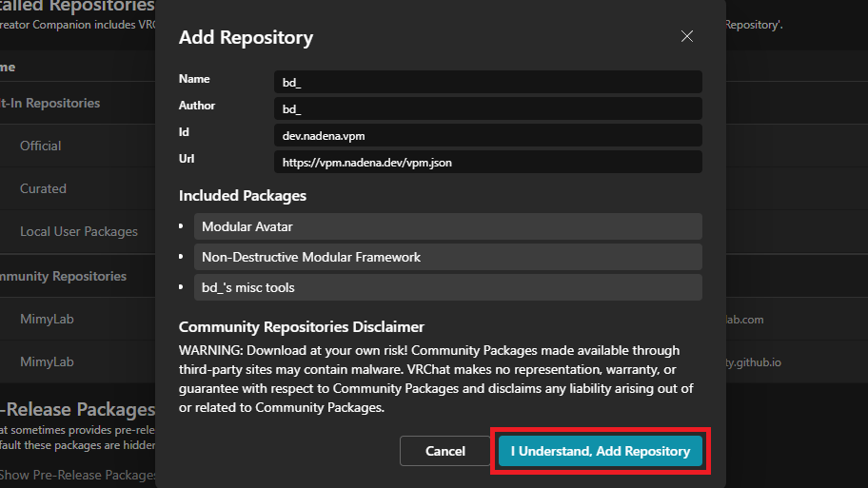This screenshot has height=488, width=868.
Task: Select the Official repository row
Action: 41,146
